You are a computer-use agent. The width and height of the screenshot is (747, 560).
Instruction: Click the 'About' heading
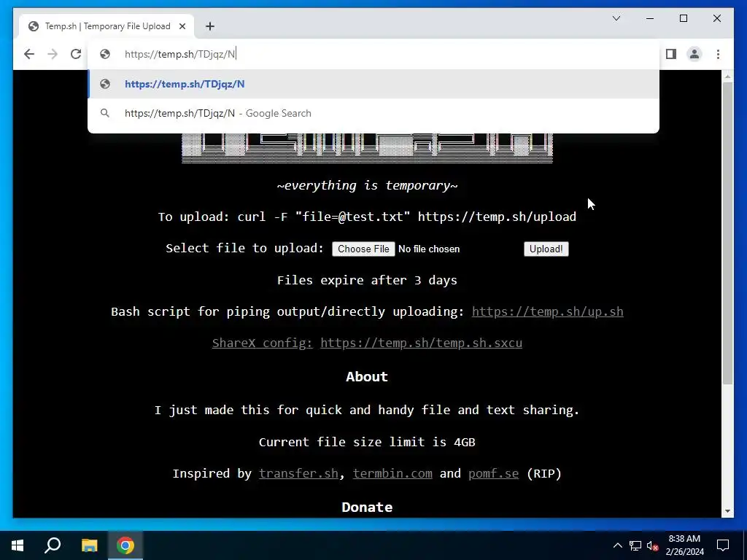pos(367,377)
